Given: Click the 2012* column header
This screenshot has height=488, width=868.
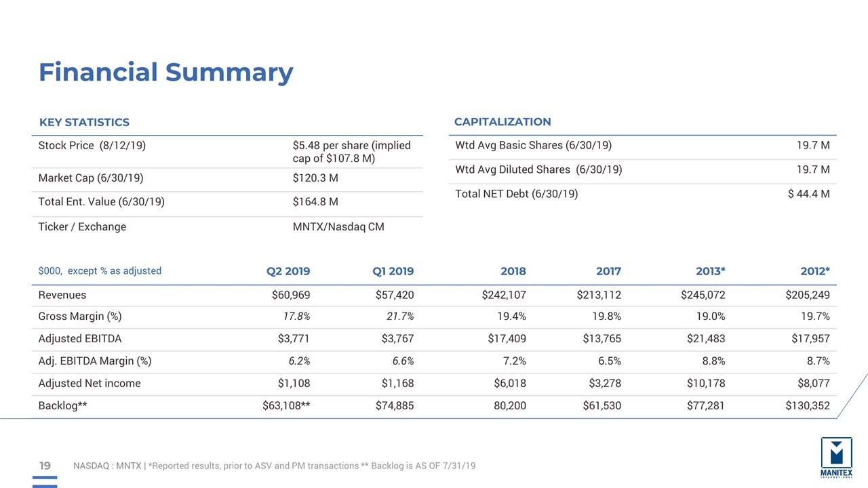Looking at the screenshot, I should 814,271.
